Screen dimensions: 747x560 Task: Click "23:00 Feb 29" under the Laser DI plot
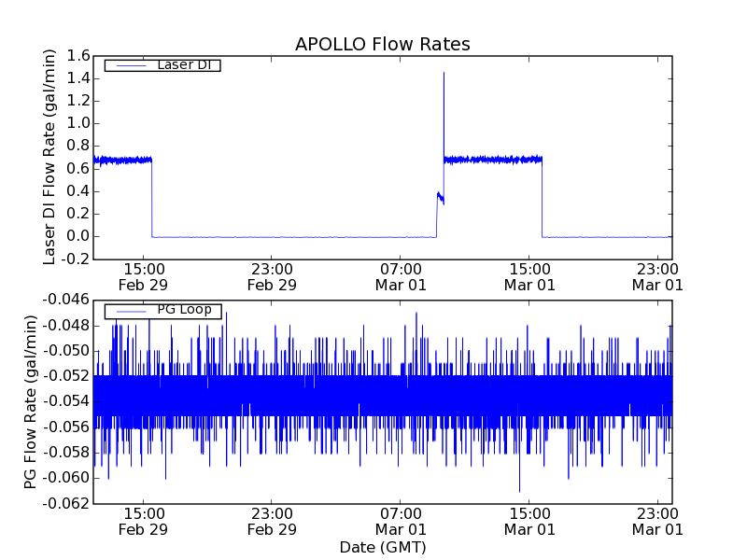point(272,277)
